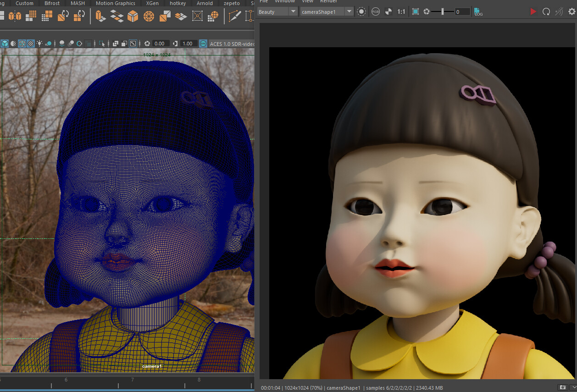Open the zepeto shelf tab
The image size is (577, 392).
click(231, 3)
